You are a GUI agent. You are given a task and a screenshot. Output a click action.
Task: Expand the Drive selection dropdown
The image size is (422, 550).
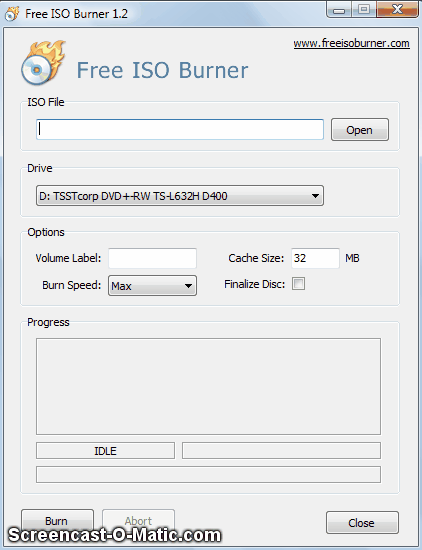(x=180, y=196)
